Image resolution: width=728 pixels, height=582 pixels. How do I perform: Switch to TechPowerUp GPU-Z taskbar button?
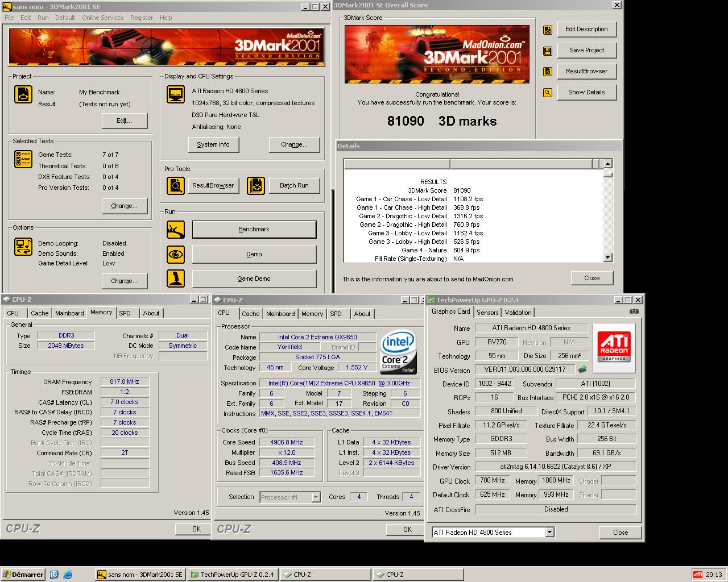[233, 575]
